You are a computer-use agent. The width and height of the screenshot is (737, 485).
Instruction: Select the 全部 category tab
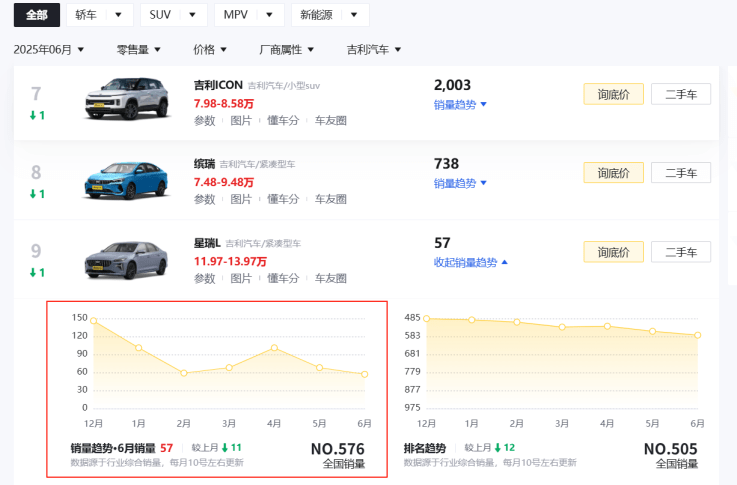pos(37,15)
